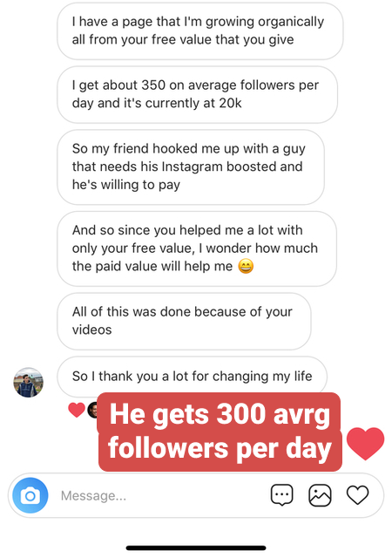Tap the 'changing my life' message bubble
Image resolution: width=392 pixels, height=558 pixels.
click(193, 377)
